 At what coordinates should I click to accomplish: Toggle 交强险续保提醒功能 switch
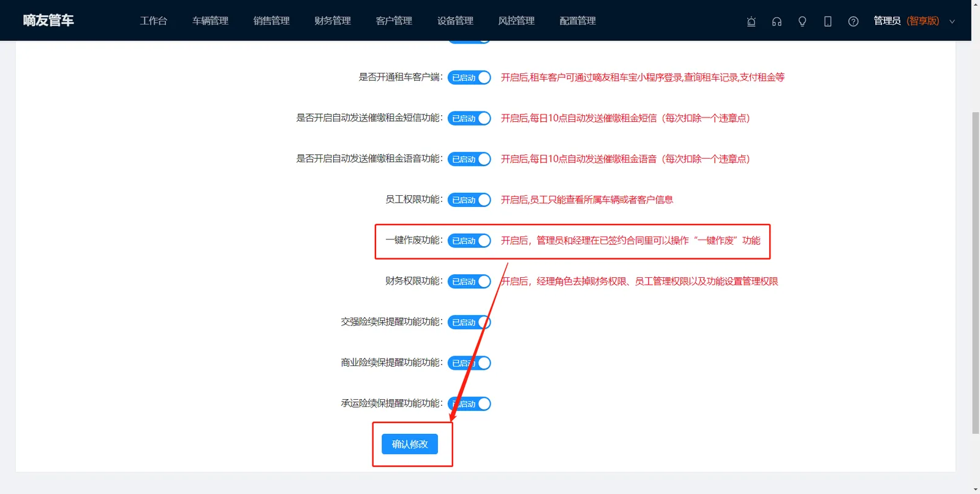pyautogui.click(x=469, y=322)
